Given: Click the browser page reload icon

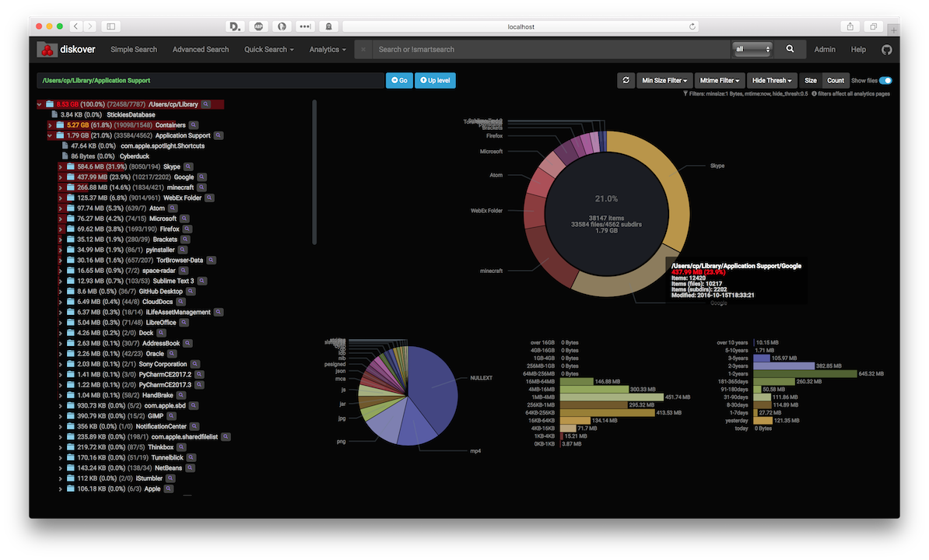Looking at the screenshot, I should point(692,26).
